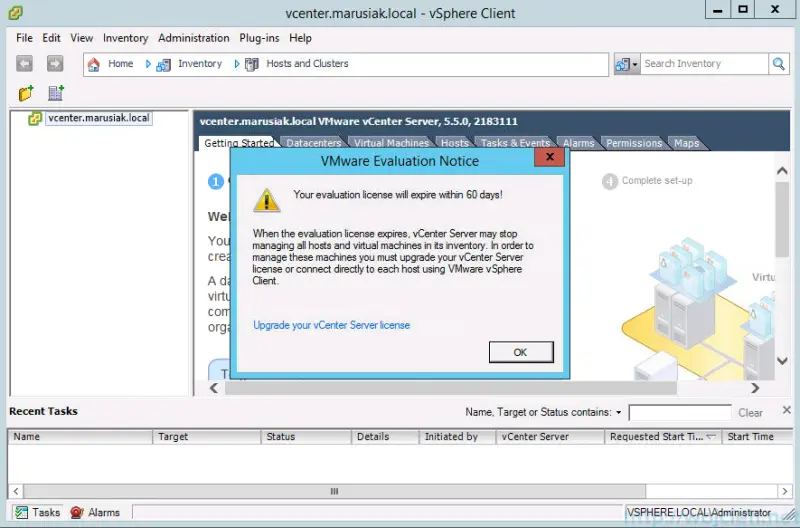This screenshot has height=528, width=800.
Task: Click content pane vertical scrollbar down arrow
Action: pos(782,361)
